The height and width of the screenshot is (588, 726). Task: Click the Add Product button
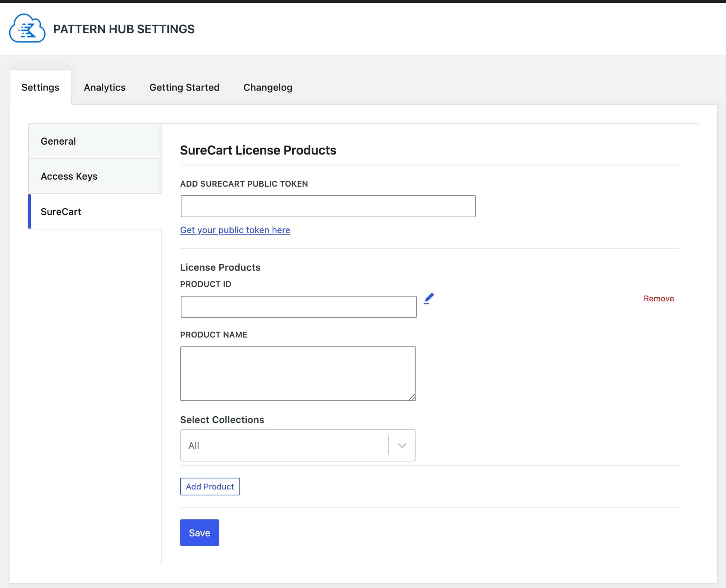pos(210,487)
